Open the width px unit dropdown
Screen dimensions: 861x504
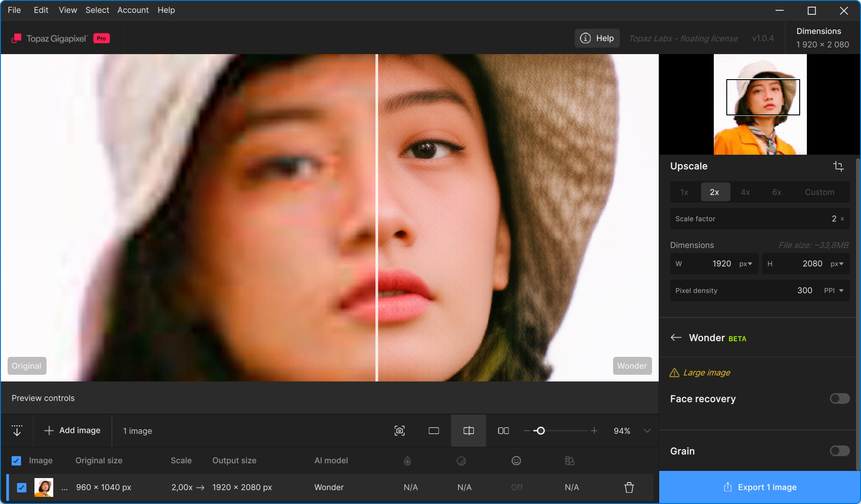click(x=746, y=264)
